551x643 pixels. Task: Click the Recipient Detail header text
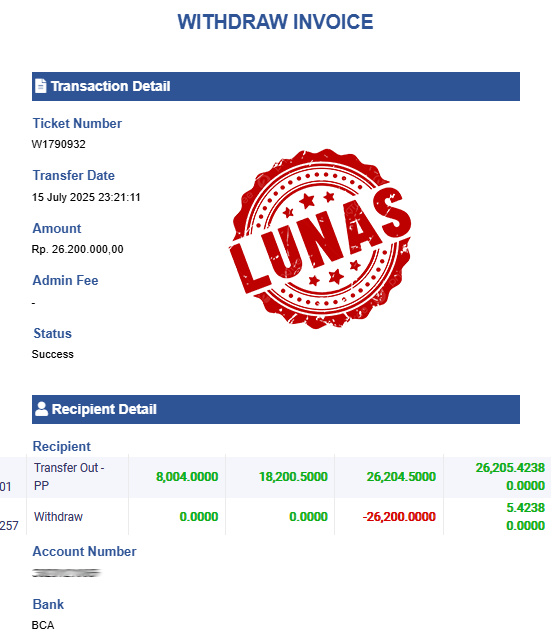tap(104, 409)
